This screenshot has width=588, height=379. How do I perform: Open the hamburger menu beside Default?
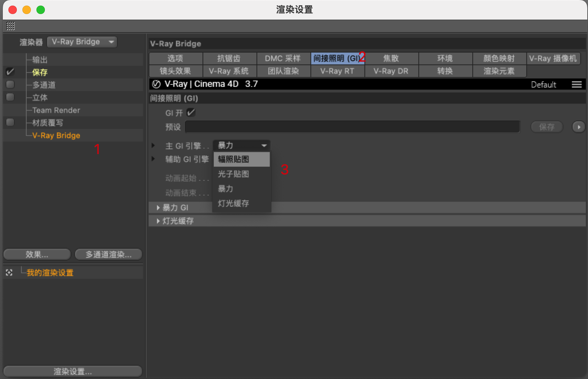(x=576, y=84)
